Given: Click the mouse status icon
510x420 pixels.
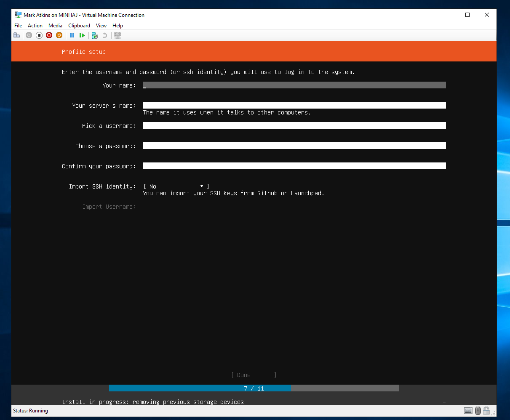Looking at the screenshot, I should click(x=478, y=410).
